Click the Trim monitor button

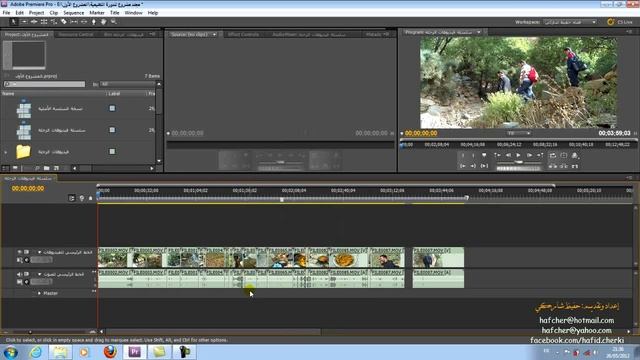[575, 166]
